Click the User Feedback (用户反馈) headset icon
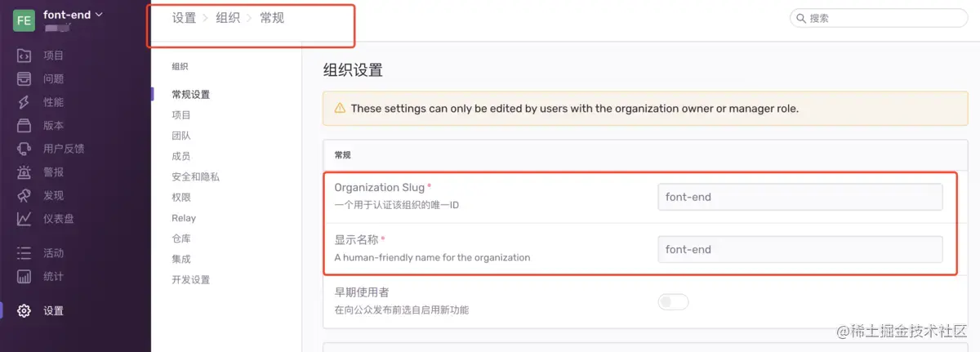 (x=24, y=149)
